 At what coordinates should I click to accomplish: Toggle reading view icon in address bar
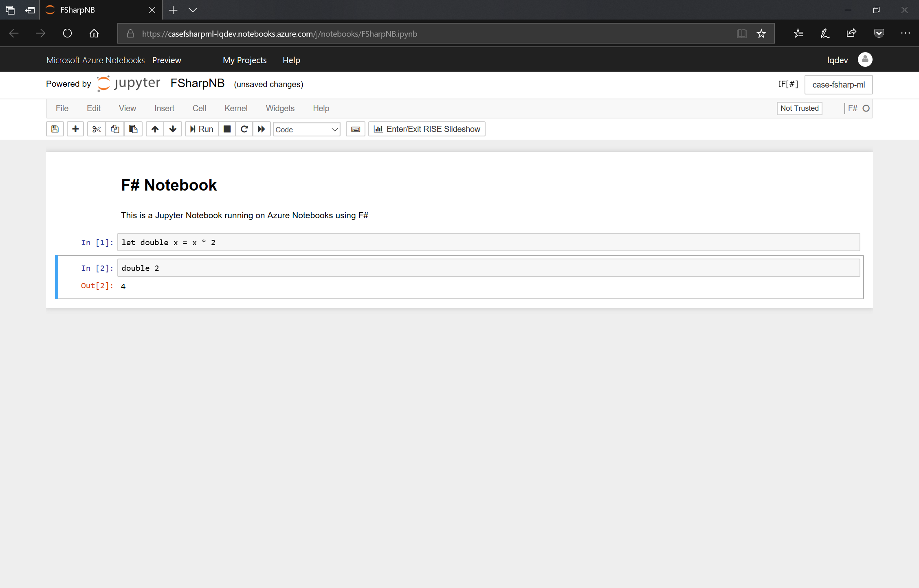pyautogui.click(x=742, y=33)
